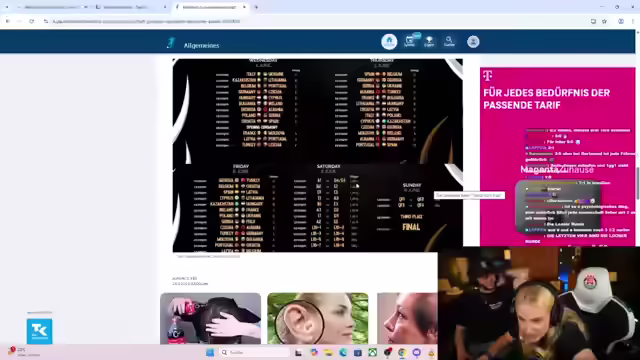Image resolution: width=640 pixels, height=360 pixels.
Task: Click the ear close-up ad thumbnail
Action: tap(318, 318)
